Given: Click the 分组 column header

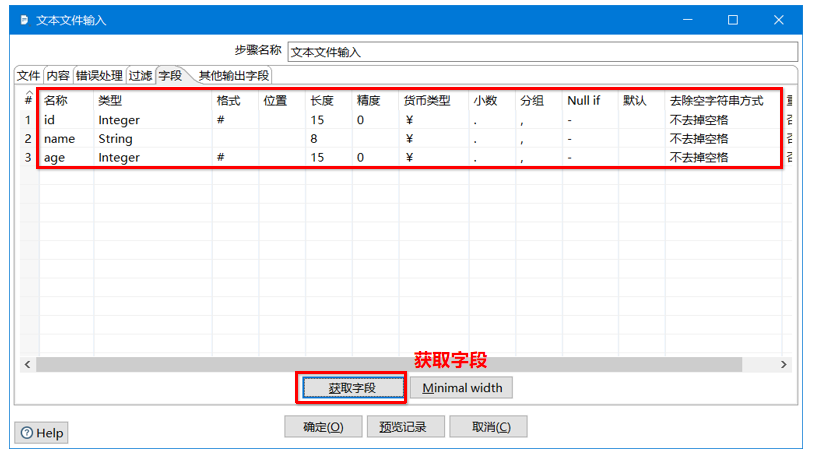Looking at the screenshot, I should click(539, 100).
